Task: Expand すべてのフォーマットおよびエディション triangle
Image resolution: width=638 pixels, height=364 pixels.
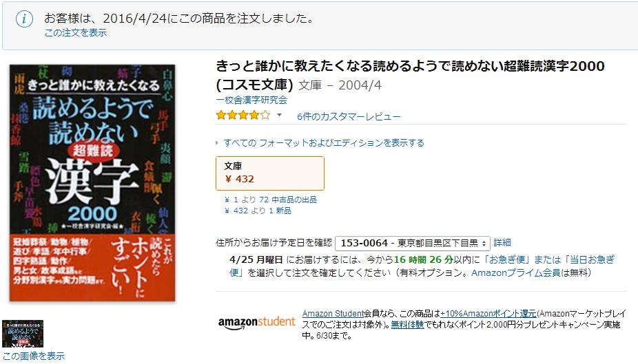Action: tap(217, 143)
